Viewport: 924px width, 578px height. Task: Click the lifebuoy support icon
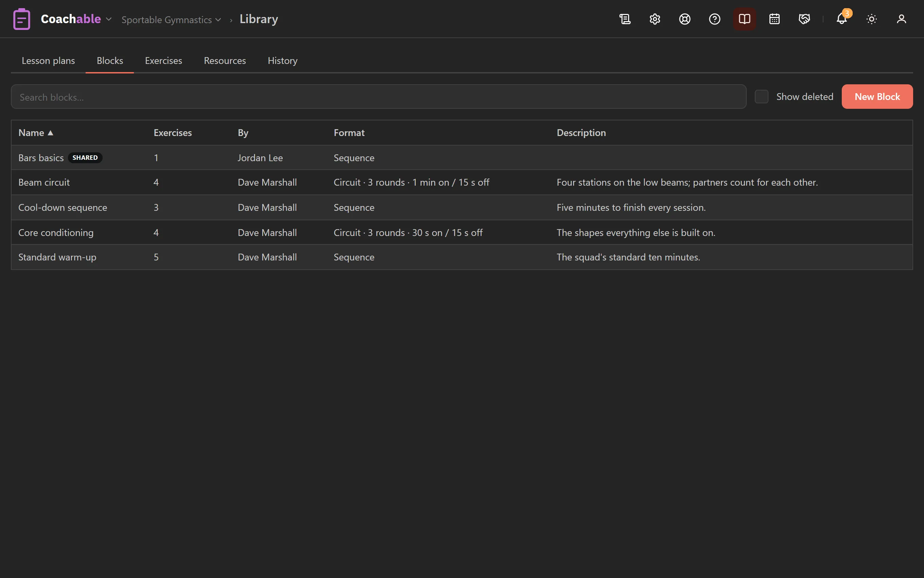pyautogui.click(x=685, y=19)
